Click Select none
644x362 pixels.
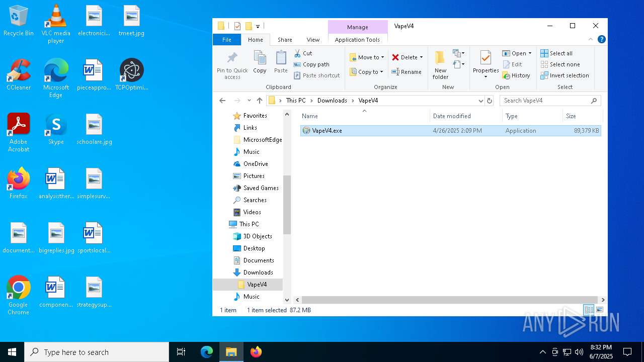tap(560, 64)
